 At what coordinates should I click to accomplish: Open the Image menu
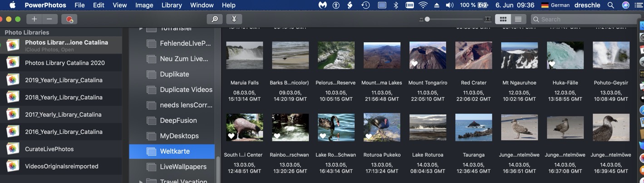(x=144, y=5)
